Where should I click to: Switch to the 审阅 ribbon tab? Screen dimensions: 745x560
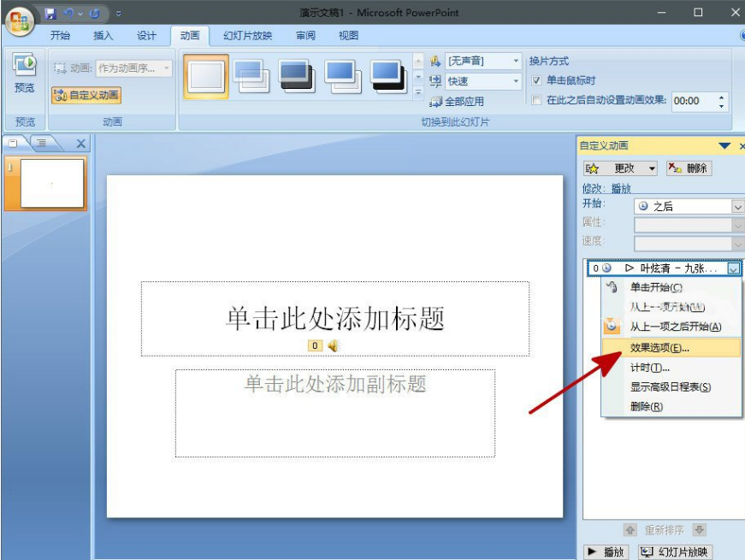coord(305,36)
